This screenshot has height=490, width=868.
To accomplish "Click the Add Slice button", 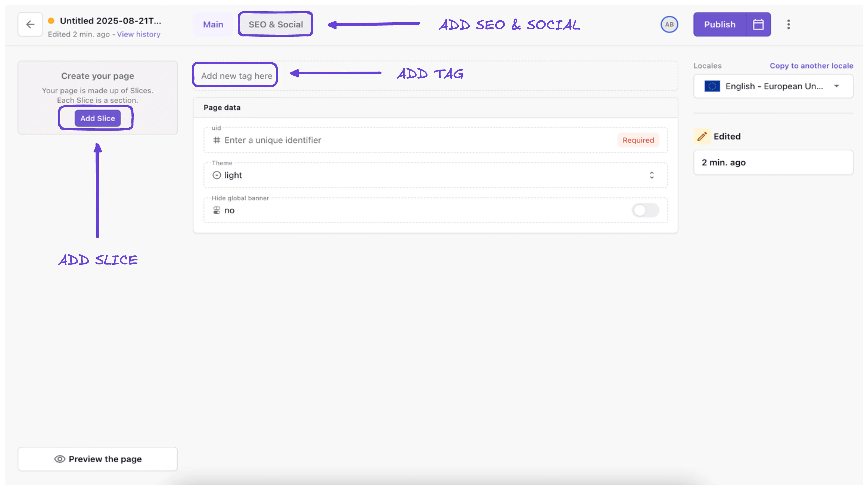I will (x=98, y=118).
